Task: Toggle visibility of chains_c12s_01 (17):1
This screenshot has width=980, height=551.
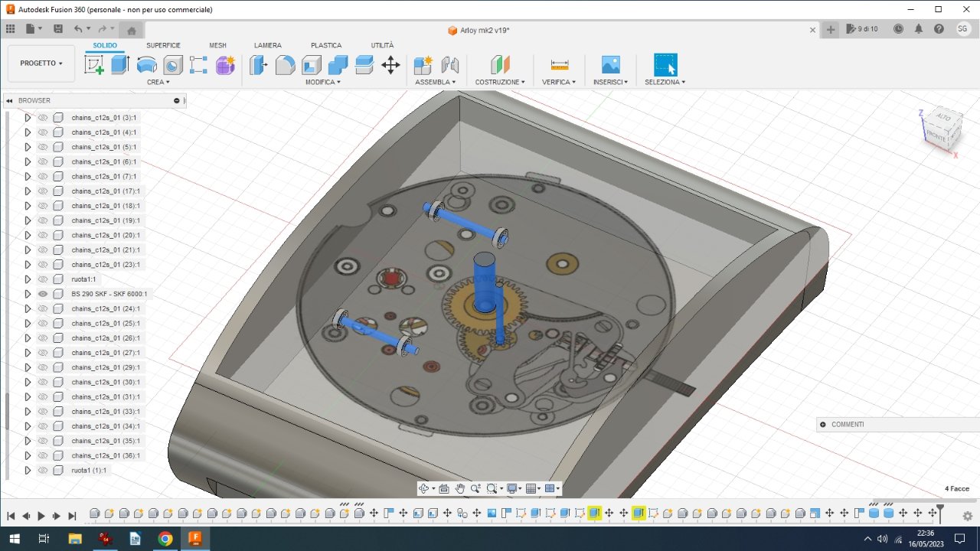Action: click(43, 191)
